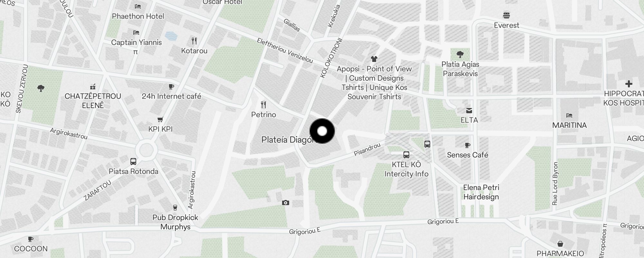Click the Everest burger icon
The height and width of the screenshot is (258, 644).
coord(507,15)
